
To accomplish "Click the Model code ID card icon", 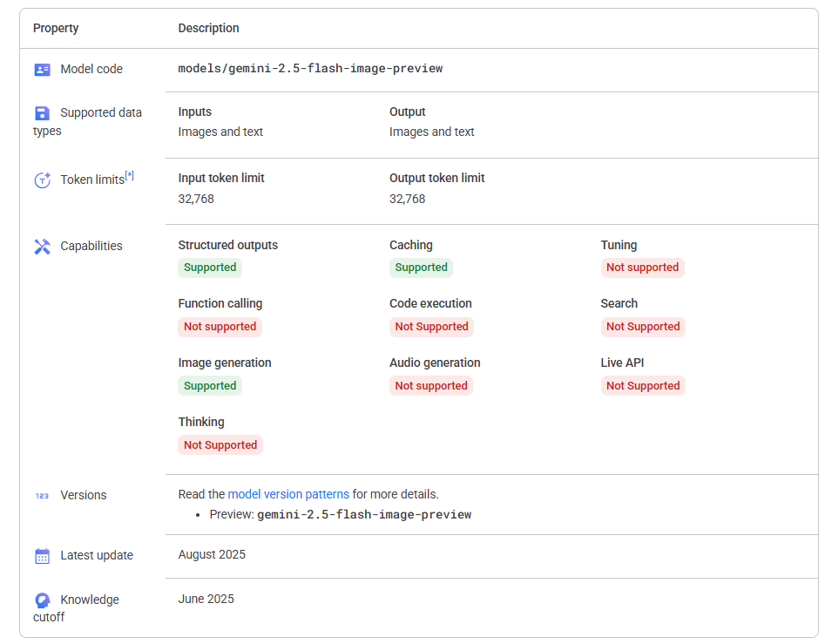I will coord(43,70).
